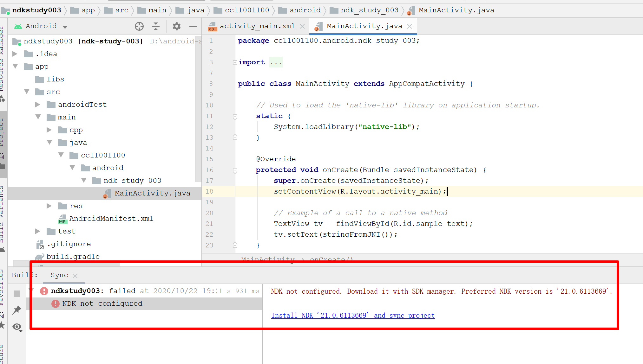Image resolution: width=643 pixels, height=364 pixels.
Task: Click the Select Opened File target icon
Action: pos(139,26)
